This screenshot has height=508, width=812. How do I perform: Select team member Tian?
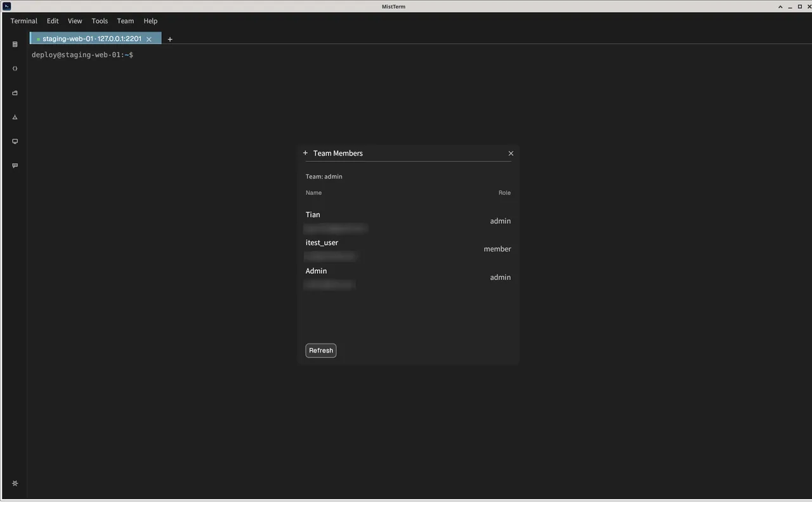313,215
